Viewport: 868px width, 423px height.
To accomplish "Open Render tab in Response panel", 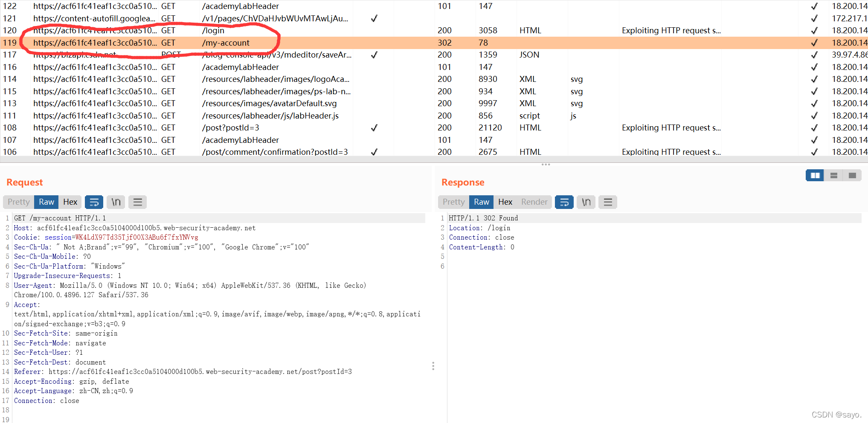I will (534, 202).
